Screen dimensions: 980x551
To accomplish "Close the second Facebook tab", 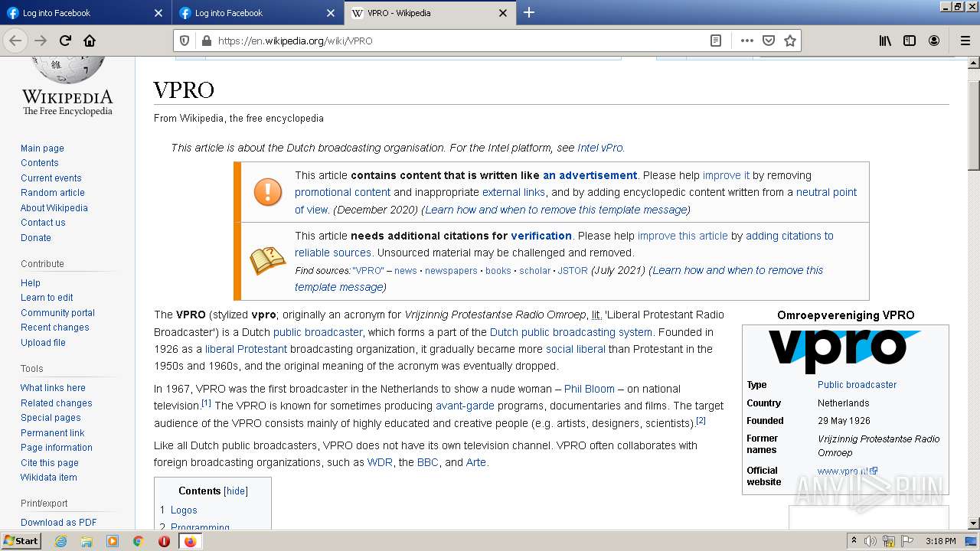I will coord(331,13).
